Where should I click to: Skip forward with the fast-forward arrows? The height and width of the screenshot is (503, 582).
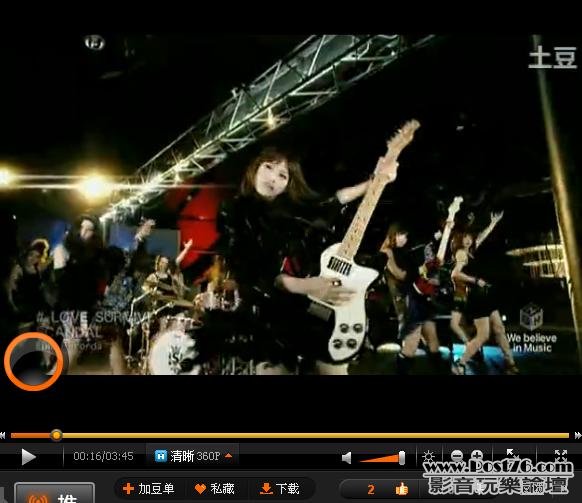[x=578, y=435]
